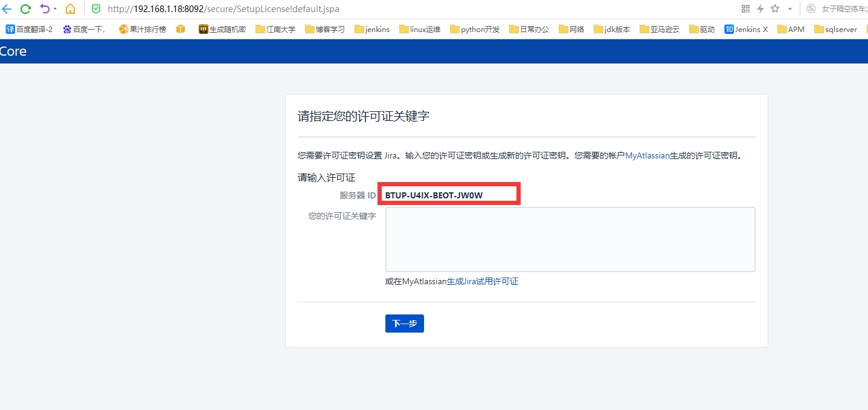Open the 百度一下 bookmark
This screenshot has width=868, height=410.
pyautogui.click(x=84, y=29)
